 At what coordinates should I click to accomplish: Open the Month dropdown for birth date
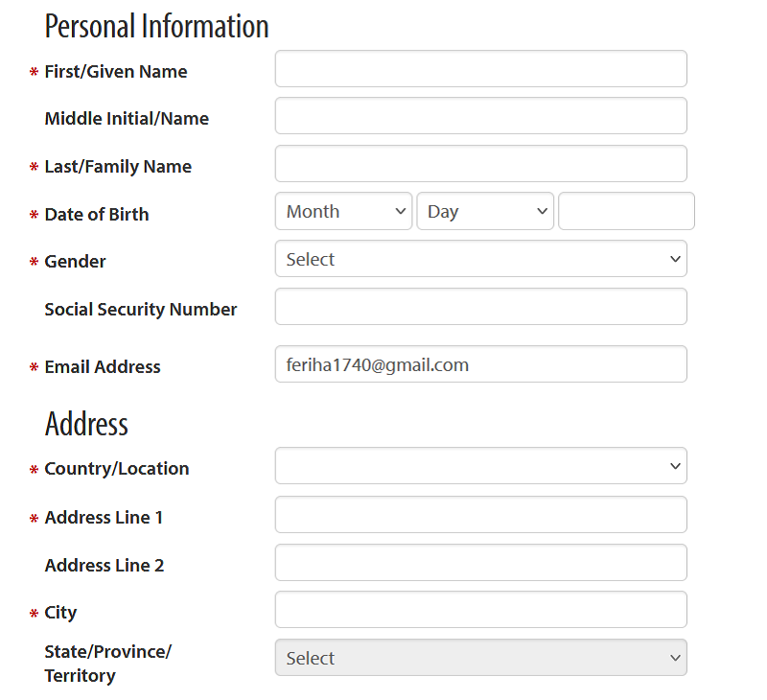343,211
